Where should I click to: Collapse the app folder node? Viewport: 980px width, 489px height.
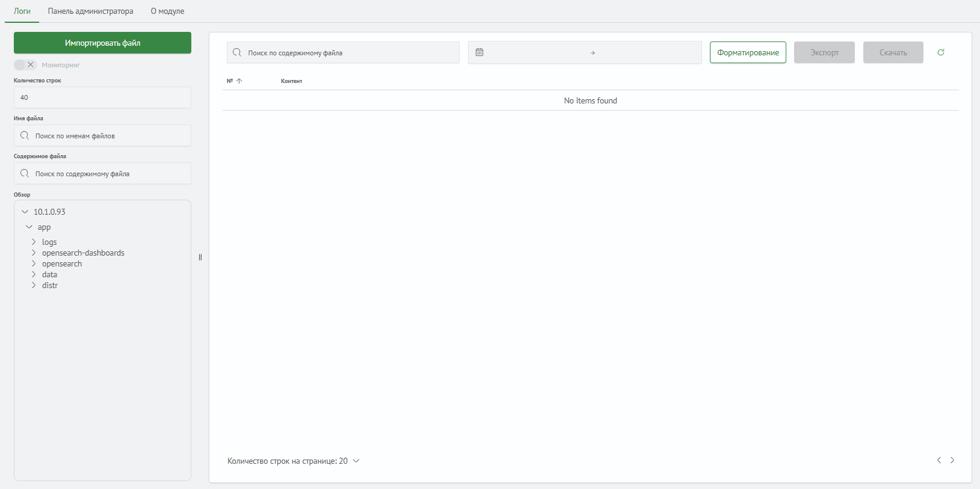[29, 227]
